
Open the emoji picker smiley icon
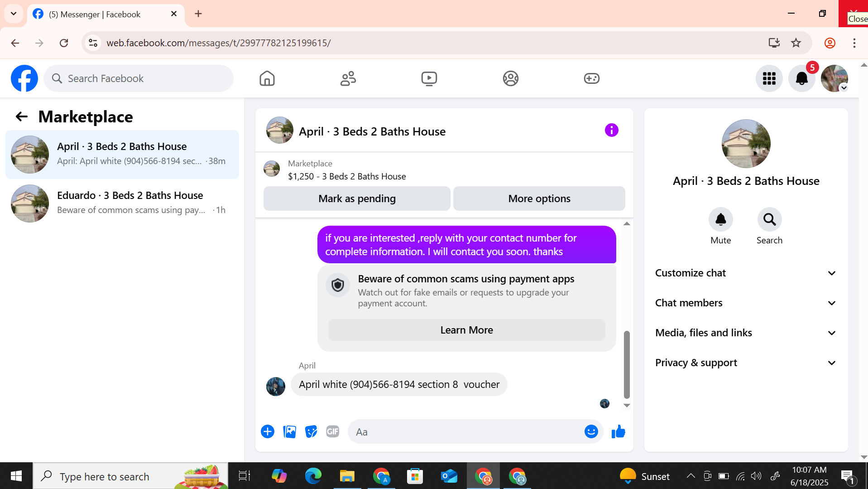pos(591,431)
